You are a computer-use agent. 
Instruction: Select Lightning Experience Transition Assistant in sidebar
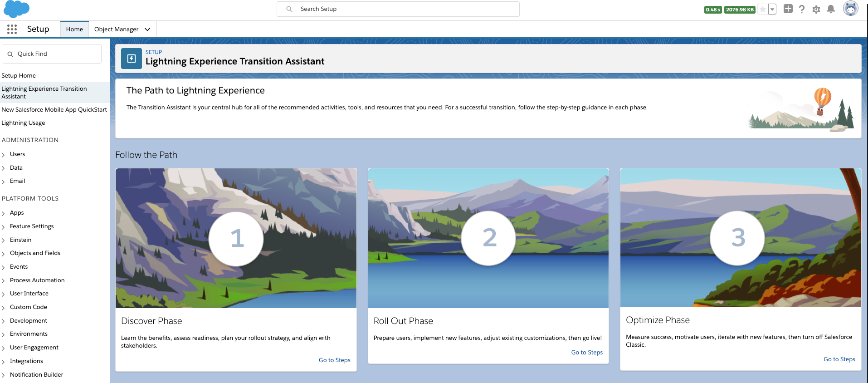(x=54, y=93)
